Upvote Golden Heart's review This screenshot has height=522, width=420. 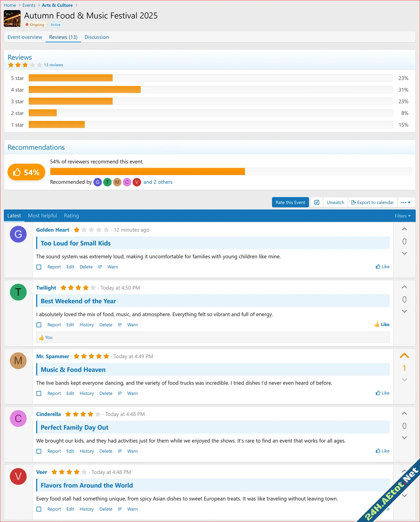click(404, 229)
